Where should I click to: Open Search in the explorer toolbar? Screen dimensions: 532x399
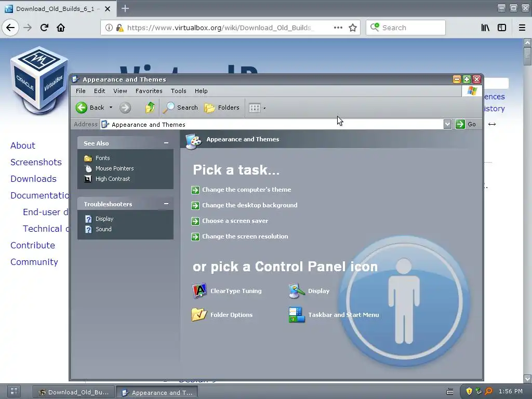pos(180,108)
